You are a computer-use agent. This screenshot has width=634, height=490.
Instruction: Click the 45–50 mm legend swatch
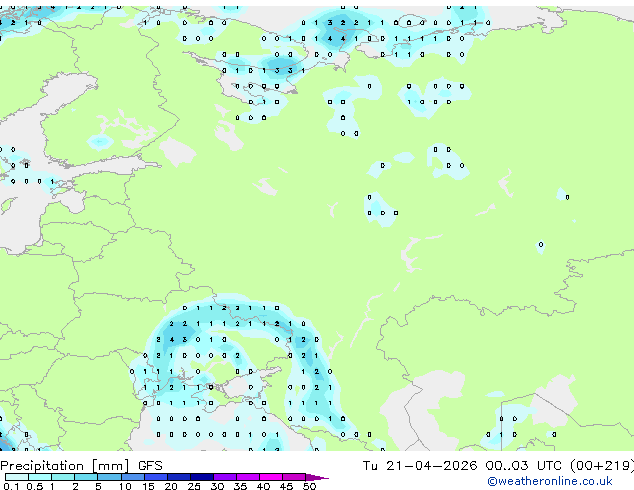tap(294, 477)
